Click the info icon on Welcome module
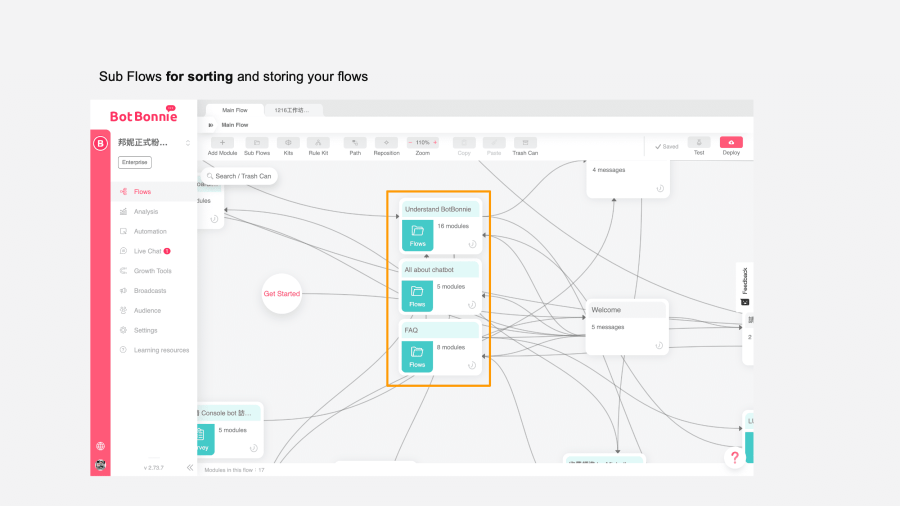Image resolution: width=900 pixels, height=506 pixels. 659,345
